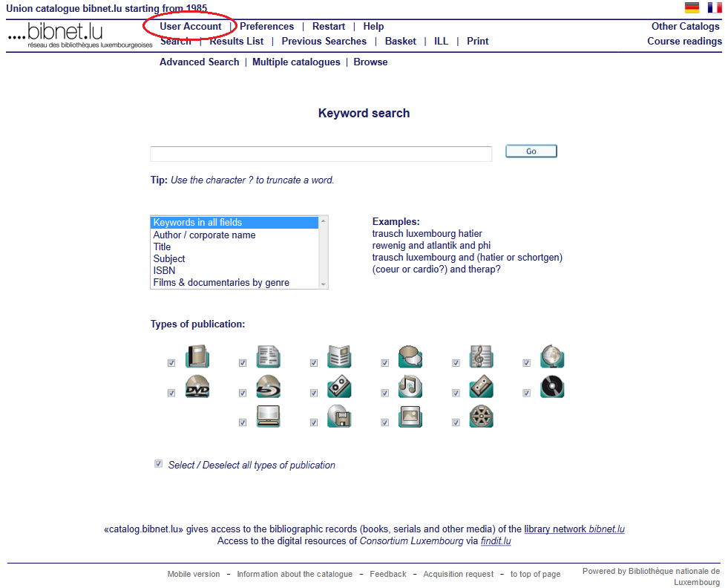Follow the library network bibnet.lu link
The height and width of the screenshot is (588, 728).
574,529
